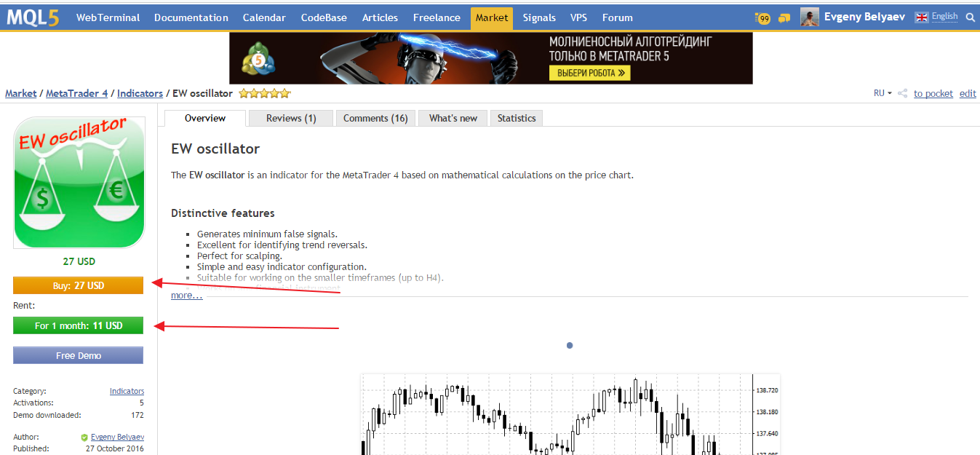The image size is (980, 455).
Task: Click the price chart screenshot
Action: pos(570,414)
